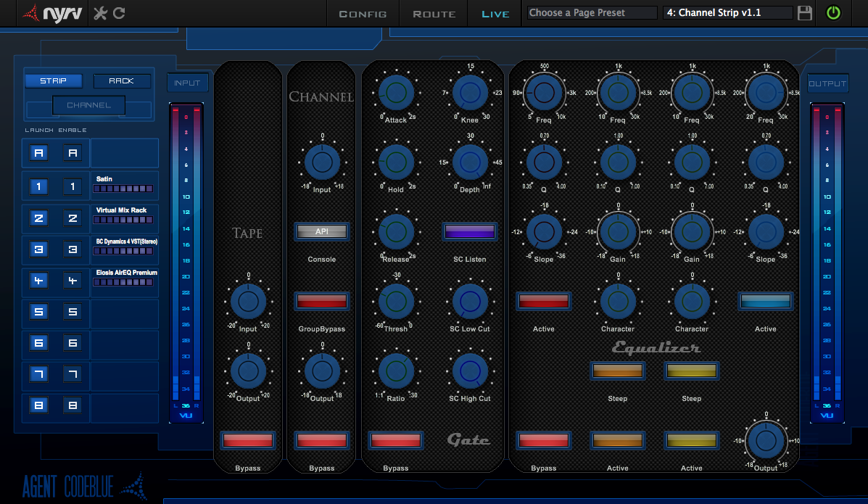Click the Gate Thresh knob
The image size is (868, 504).
pos(396,302)
